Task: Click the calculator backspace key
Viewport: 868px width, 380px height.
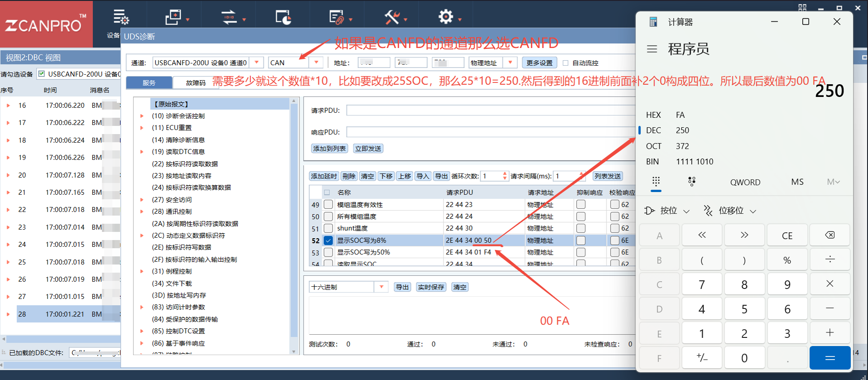Action: 830,235
